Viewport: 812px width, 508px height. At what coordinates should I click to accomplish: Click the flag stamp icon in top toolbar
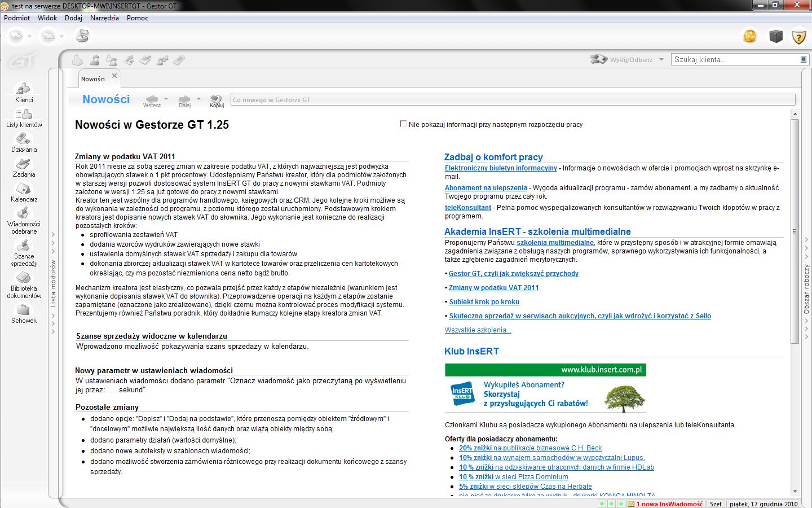82,36
